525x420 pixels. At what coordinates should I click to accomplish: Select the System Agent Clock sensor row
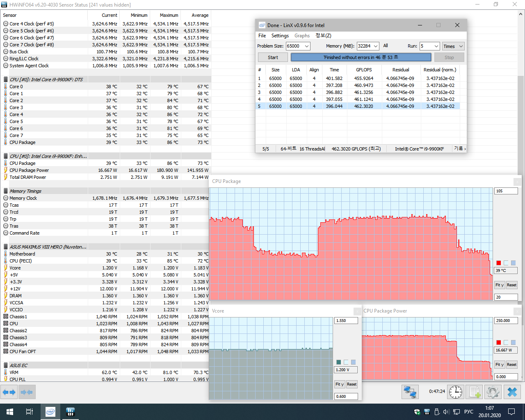(106, 66)
